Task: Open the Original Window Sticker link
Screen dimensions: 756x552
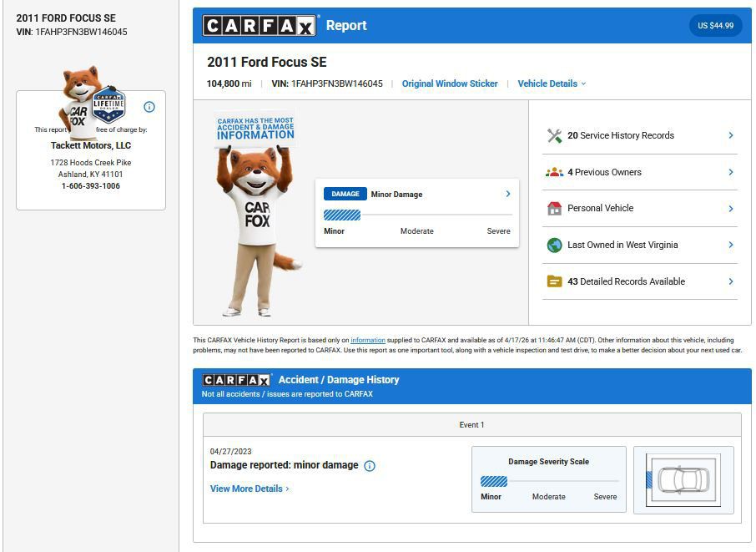Action: (450, 84)
